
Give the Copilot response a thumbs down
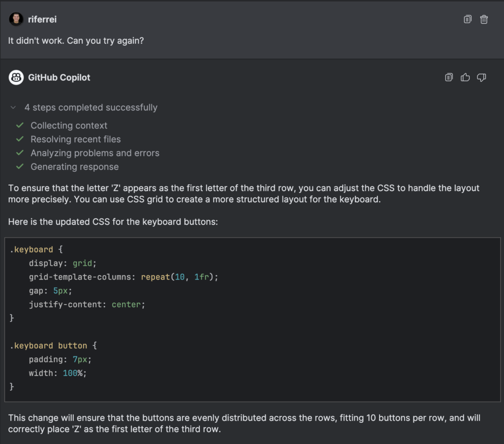tap(481, 77)
